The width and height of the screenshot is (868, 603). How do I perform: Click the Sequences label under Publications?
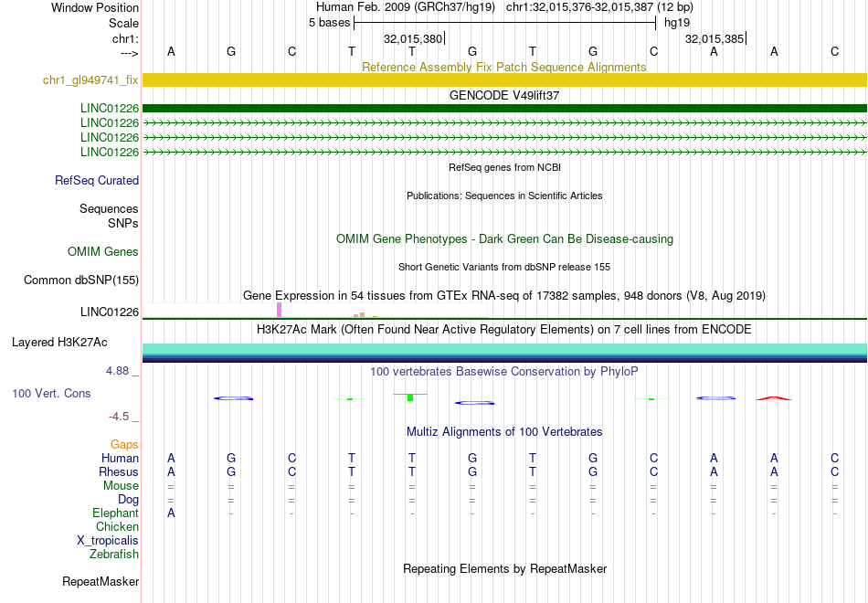pos(109,208)
